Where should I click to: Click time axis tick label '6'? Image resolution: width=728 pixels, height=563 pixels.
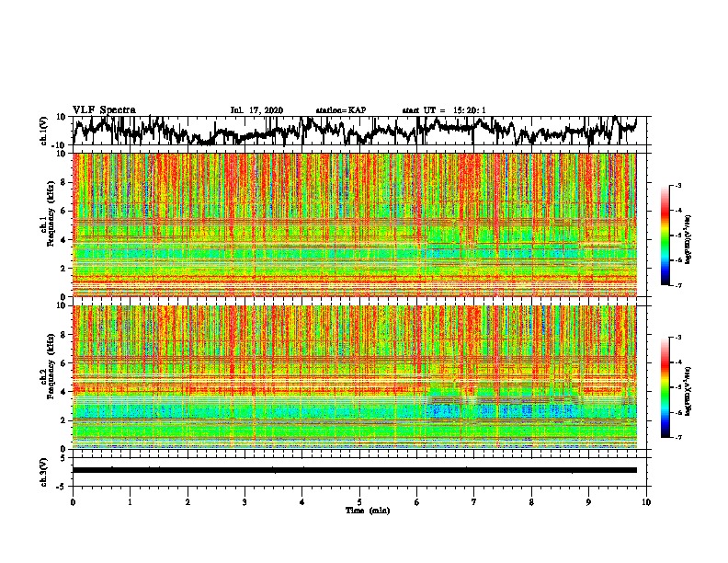(417, 502)
